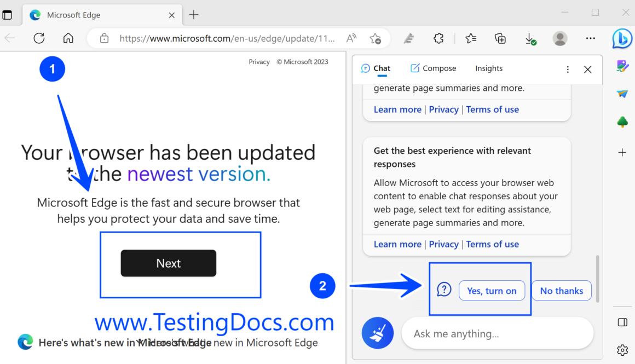Refresh the current page
635x364 pixels.
(x=38, y=38)
